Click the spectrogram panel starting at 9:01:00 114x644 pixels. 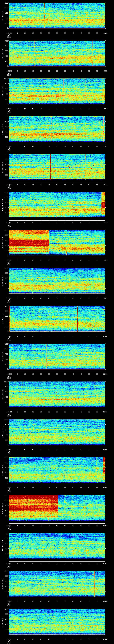(x=57, y=16)
